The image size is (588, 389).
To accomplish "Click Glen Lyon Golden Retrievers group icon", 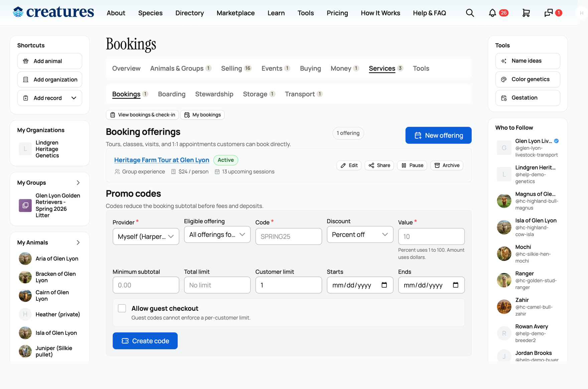I will (25, 205).
